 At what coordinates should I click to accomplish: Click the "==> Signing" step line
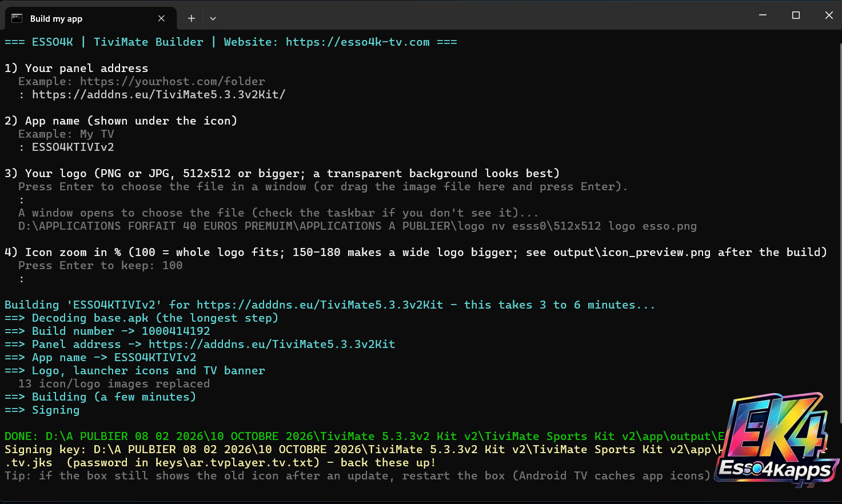[x=42, y=410]
